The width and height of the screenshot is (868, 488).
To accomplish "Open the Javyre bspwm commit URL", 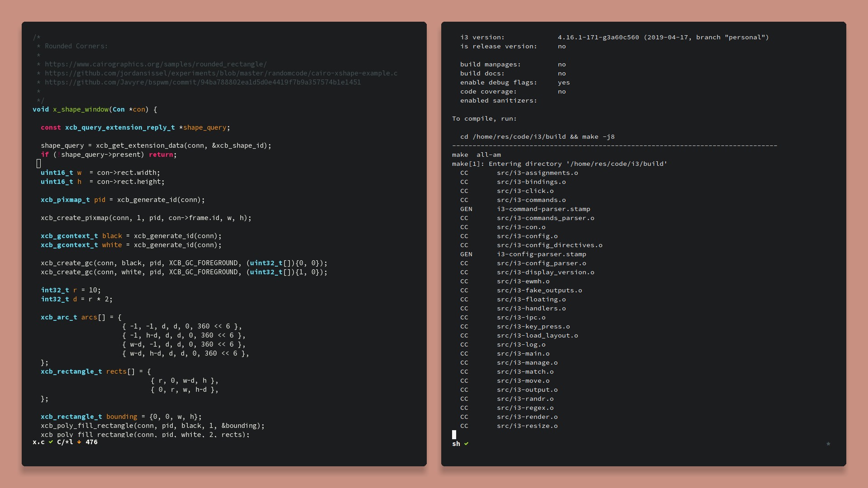I will (x=203, y=82).
